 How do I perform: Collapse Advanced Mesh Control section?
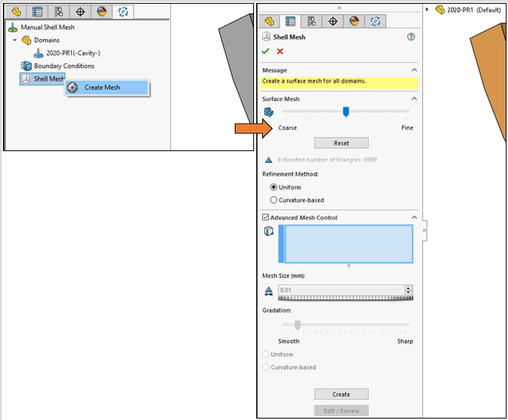(414, 217)
